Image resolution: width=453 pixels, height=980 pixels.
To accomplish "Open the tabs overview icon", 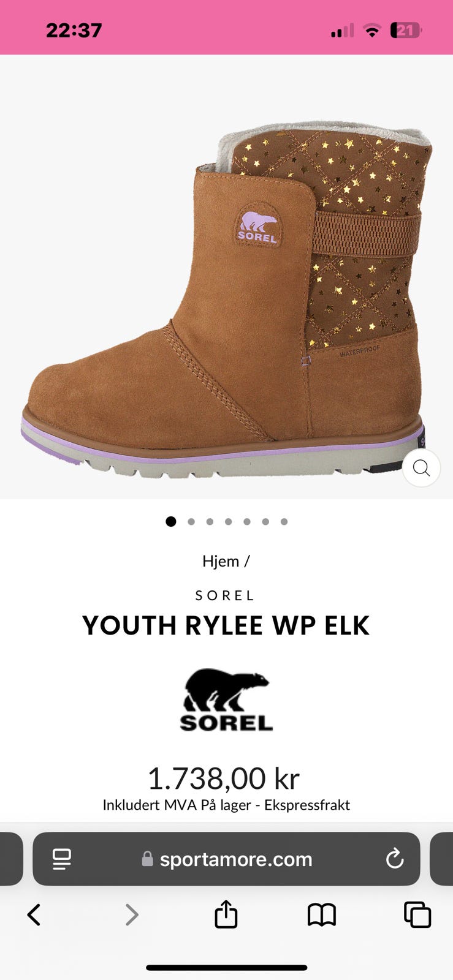I will tap(417, 915).
